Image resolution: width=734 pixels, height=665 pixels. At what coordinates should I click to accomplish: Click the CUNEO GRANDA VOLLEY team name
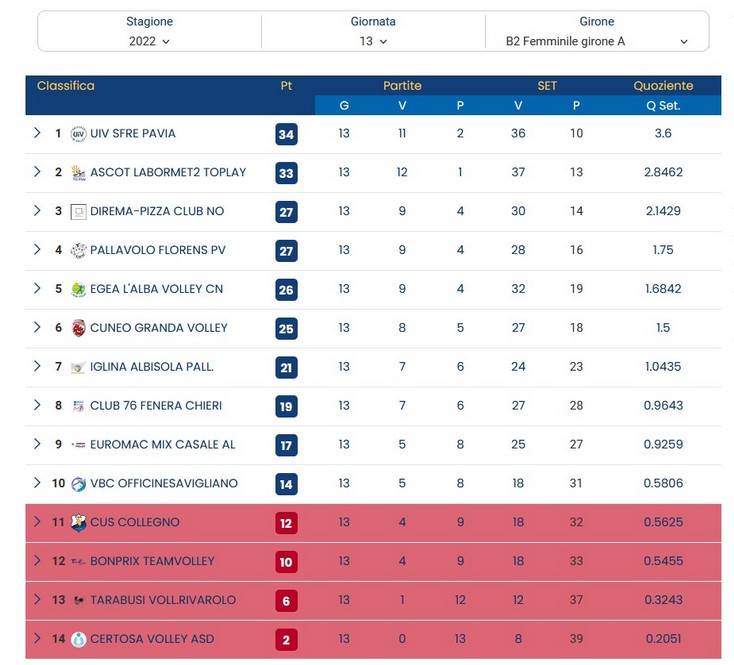159,328
